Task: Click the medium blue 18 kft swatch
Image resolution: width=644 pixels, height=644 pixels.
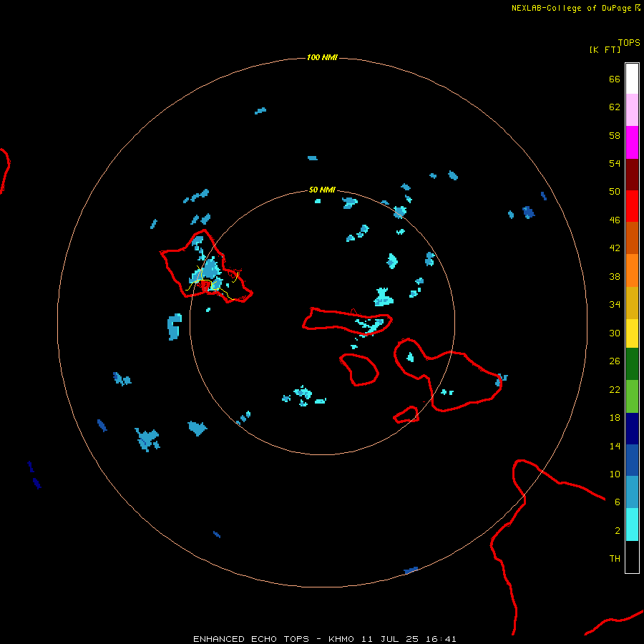Action: [x=632, y=459]
